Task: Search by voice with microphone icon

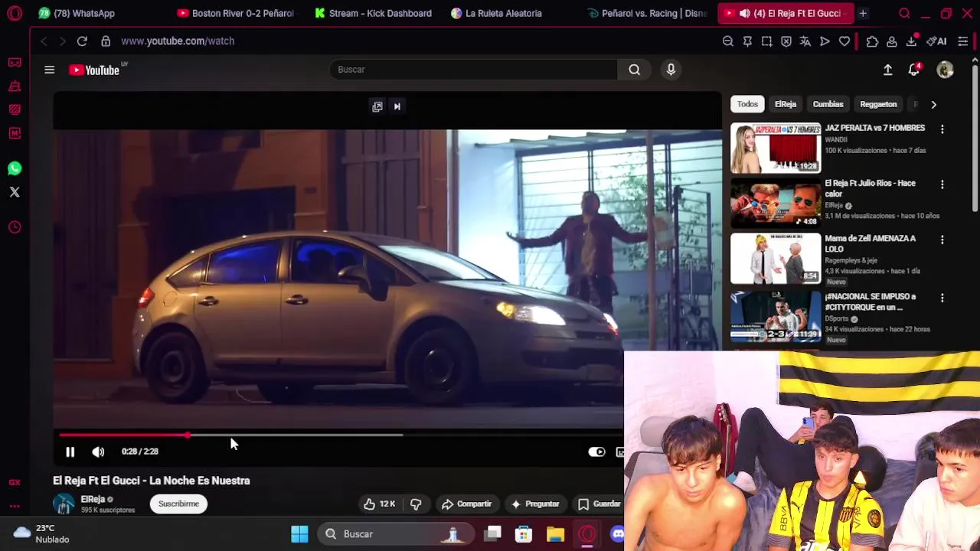Action: coord(671,70)
